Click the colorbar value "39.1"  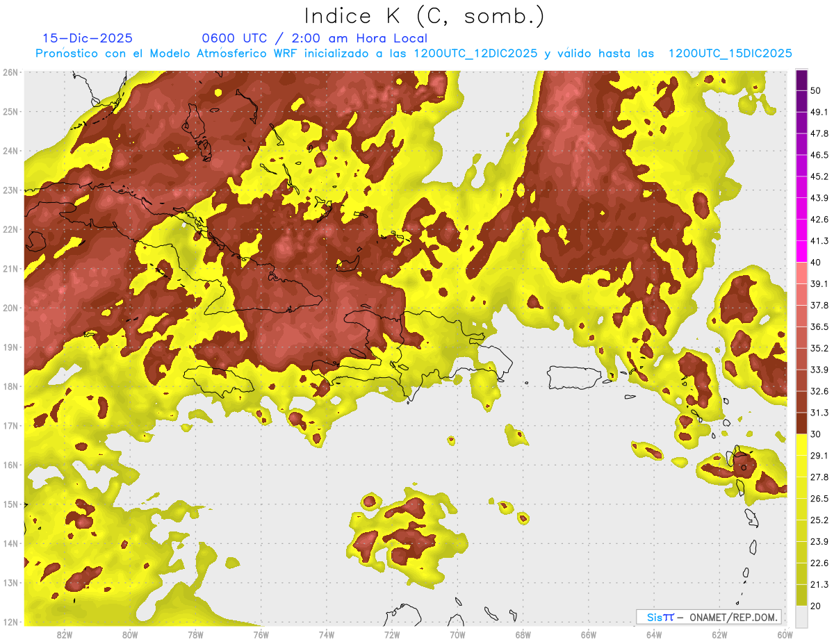click(x=819, y=283)
